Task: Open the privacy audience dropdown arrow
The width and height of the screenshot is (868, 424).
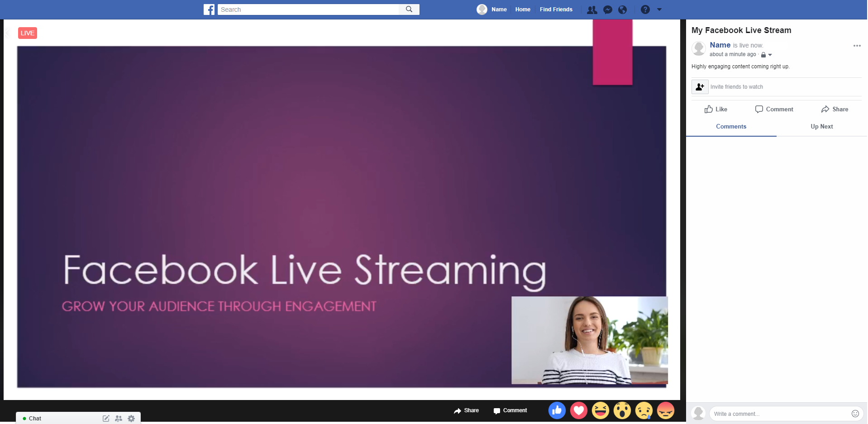Action: (770, 55)
